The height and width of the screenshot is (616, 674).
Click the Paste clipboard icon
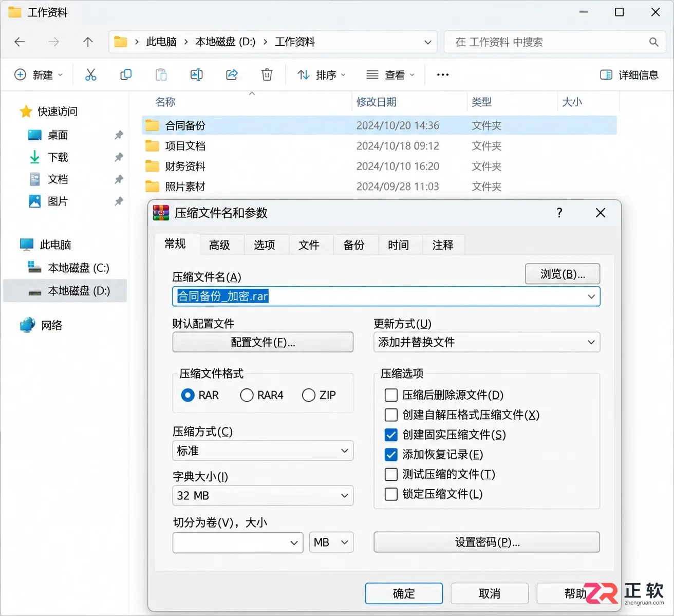pyautogui.click(x=161, y=75)
